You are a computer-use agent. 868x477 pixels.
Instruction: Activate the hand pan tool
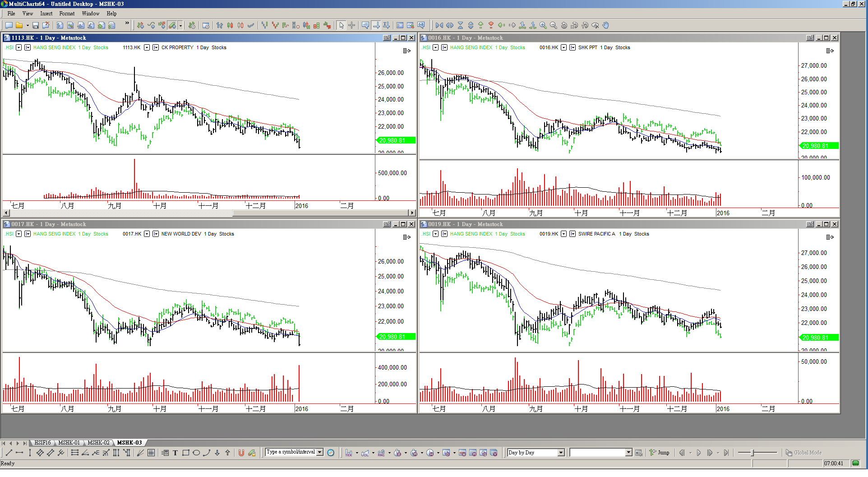[x=606, y=26]
